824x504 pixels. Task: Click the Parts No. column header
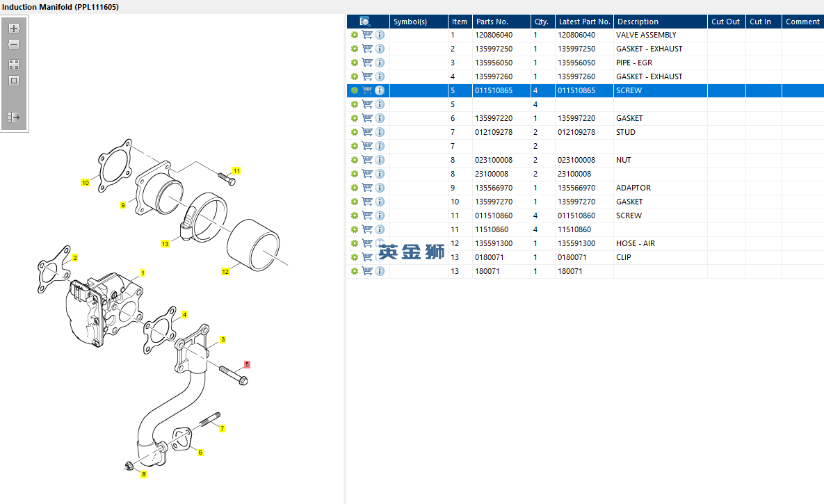pos(501,22)
